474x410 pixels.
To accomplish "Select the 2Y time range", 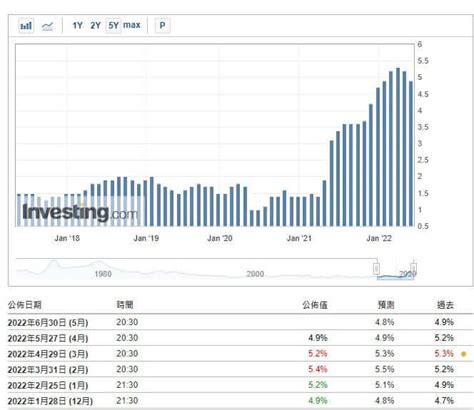I will tap(95, 25).
